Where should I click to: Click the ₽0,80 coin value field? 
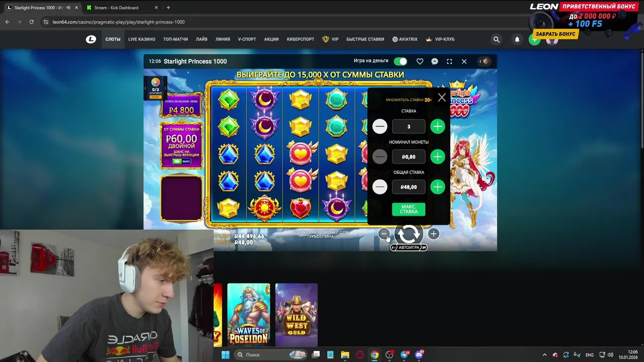(409, 157)
